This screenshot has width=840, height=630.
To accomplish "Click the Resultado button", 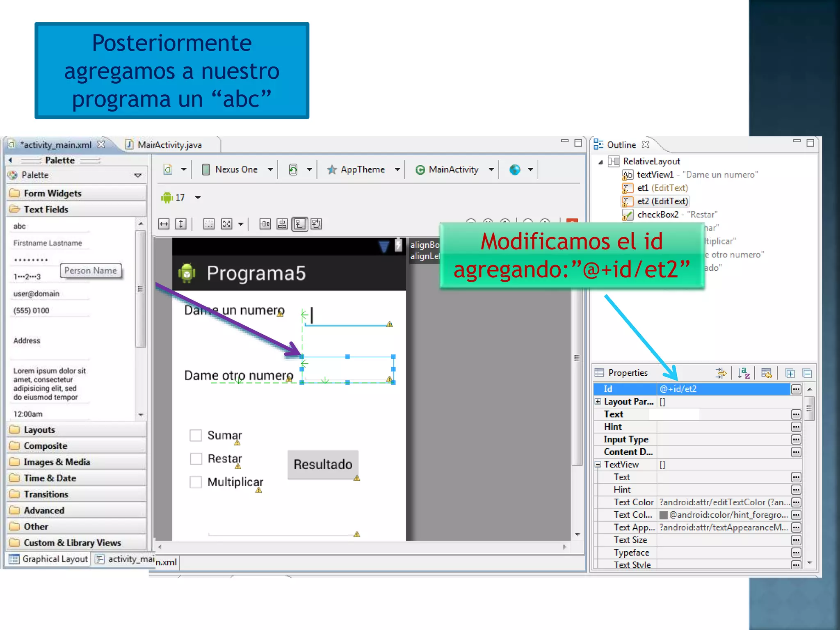I will point(323,464).
